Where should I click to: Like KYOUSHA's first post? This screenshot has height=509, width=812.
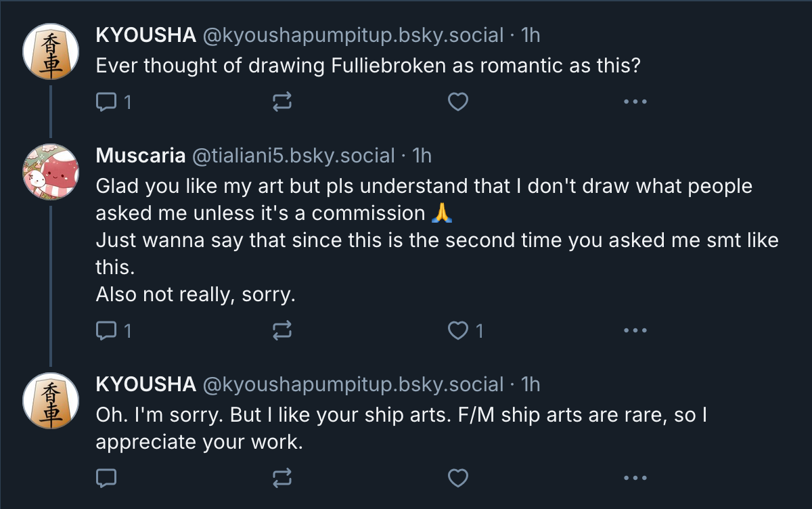(x=458, y=102)
